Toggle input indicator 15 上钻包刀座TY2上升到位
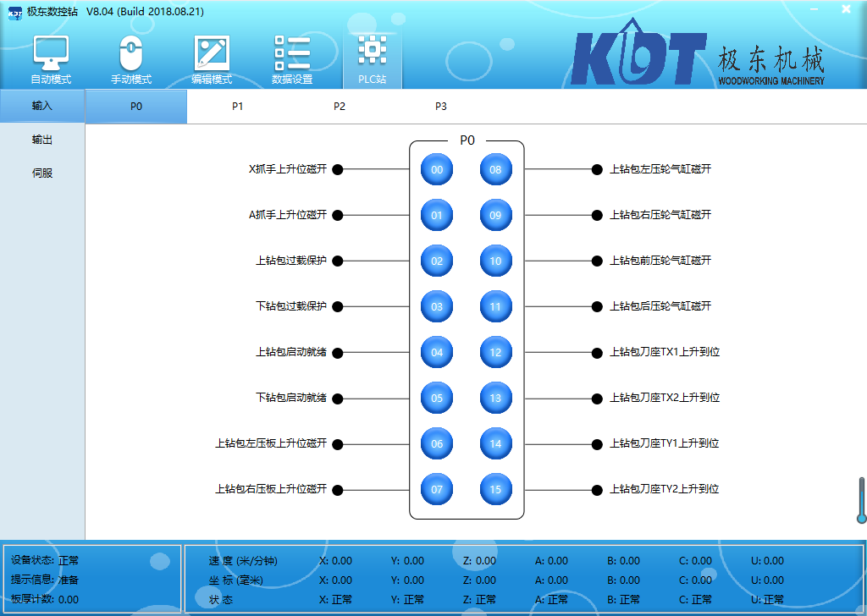867x616 pixels. point(496,489)
